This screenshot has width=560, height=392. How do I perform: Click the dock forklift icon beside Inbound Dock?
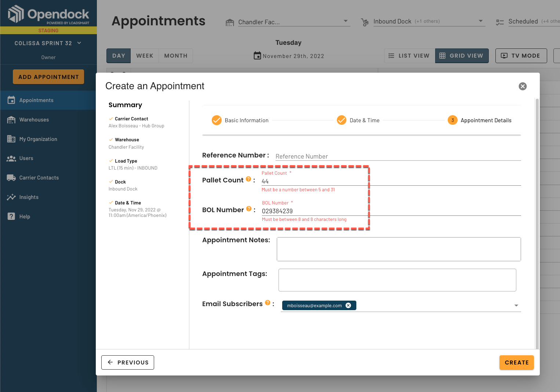(x=365, y=22)
